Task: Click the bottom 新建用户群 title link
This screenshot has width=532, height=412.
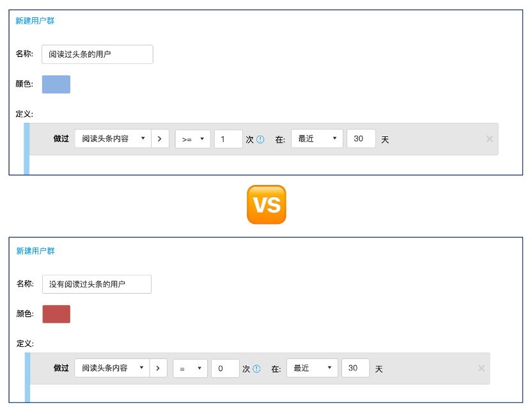Action: tap(35, 251)
